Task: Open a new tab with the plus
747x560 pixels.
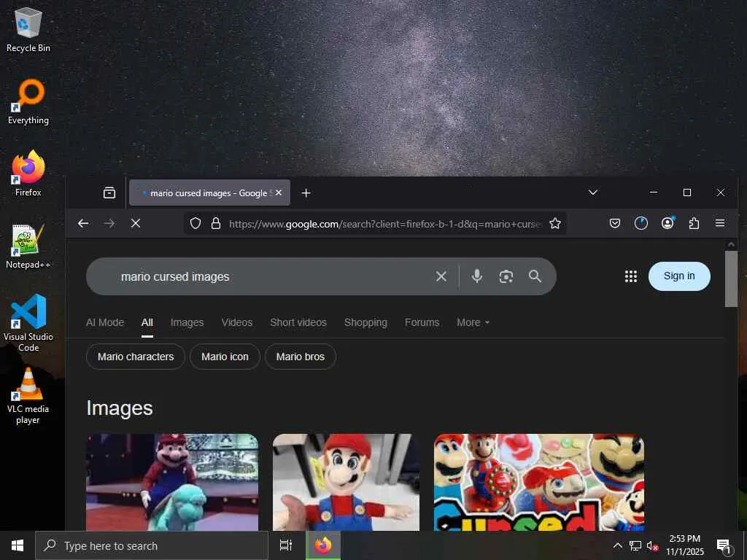Action: pyautogui.click(x=306, y=192)
